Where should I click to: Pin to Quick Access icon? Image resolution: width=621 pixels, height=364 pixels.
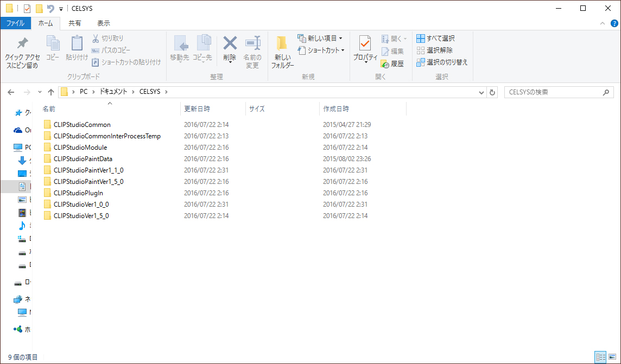pos(23,43)
